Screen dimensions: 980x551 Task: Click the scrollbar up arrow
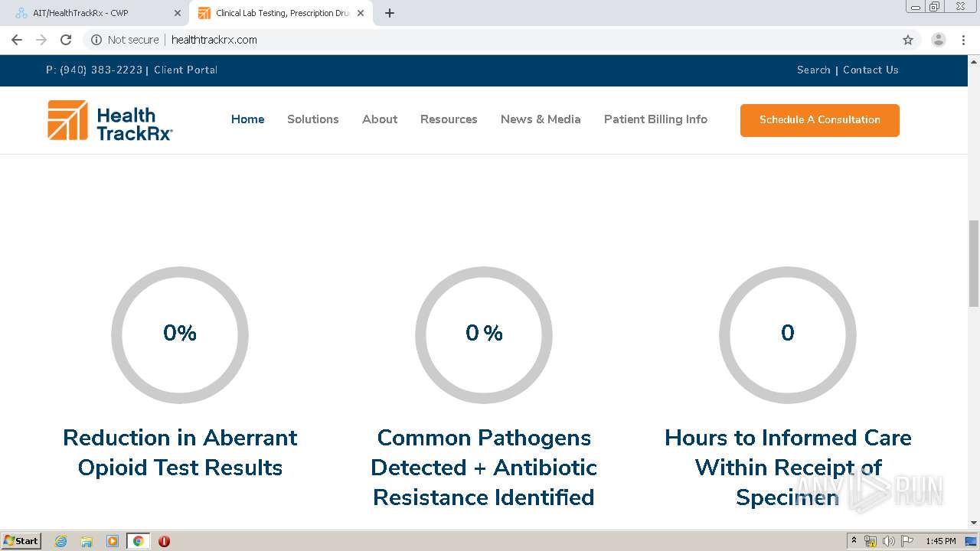pyautogui.click(x=974, y=60)
